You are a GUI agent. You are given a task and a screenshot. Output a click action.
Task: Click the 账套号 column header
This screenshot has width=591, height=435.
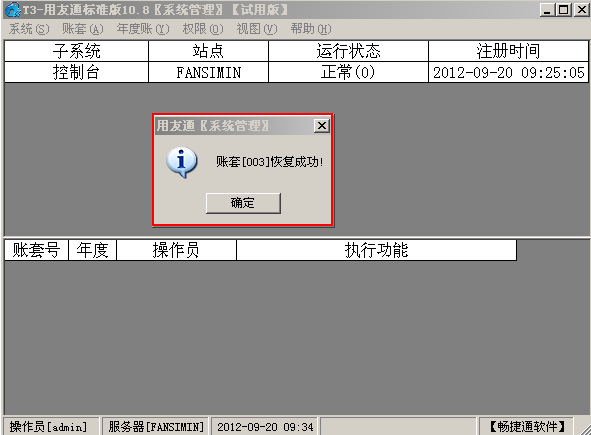(36, 250)
